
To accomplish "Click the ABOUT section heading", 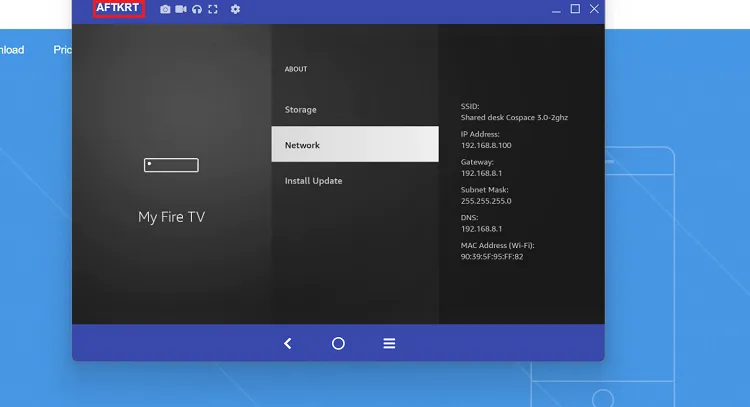I will click(x=296, y=69).
